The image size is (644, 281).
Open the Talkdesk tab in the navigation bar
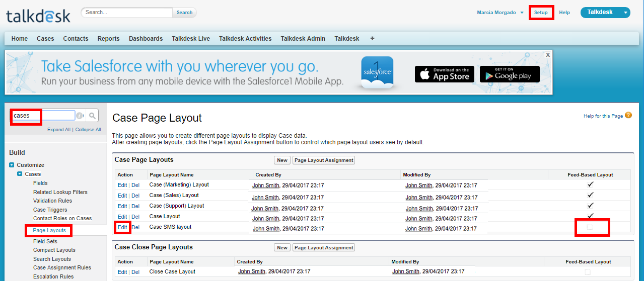point(347,39)
